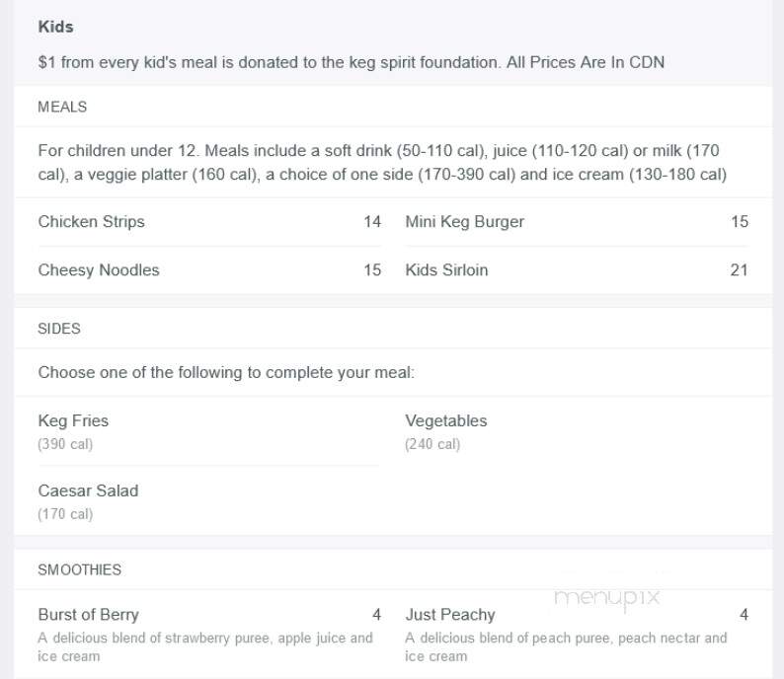
Task: Click the MEALS section header
Action: [62, 107]
